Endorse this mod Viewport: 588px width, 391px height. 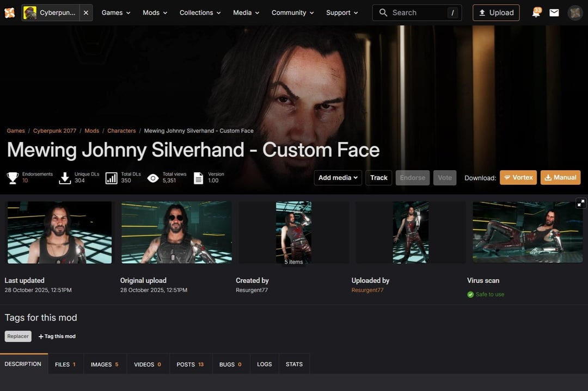coord(413,177)
